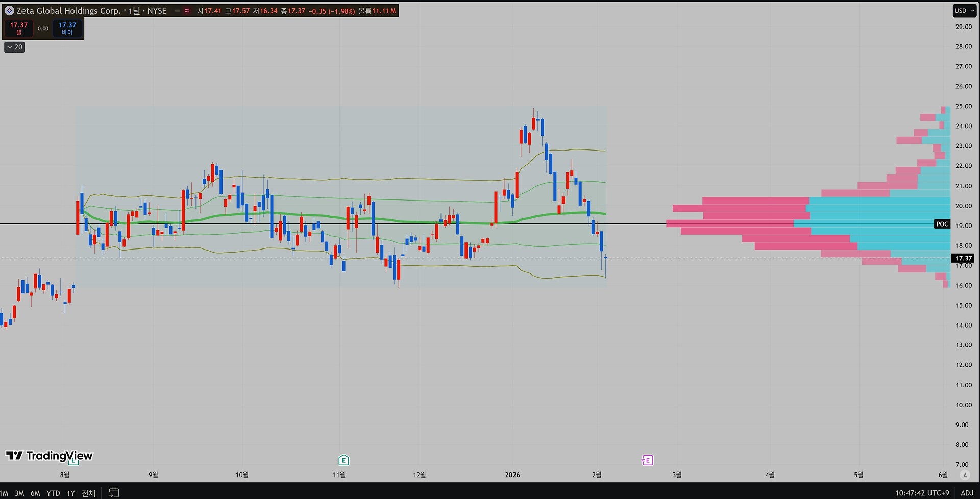Viewport: 980px width, 499px height.
Task: Click the TradingView logo
Action: pos(50,456)
